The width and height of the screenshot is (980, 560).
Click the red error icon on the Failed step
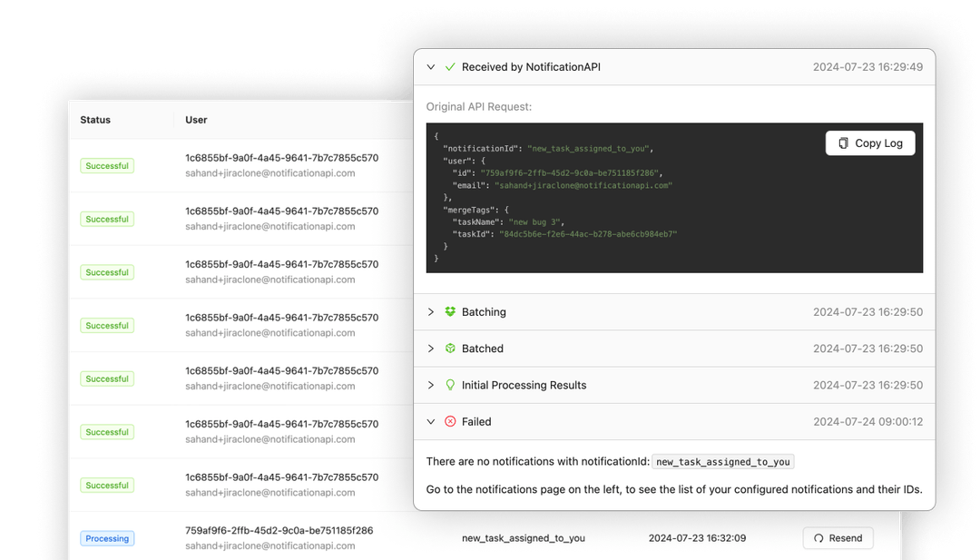(x=451, y=421)
